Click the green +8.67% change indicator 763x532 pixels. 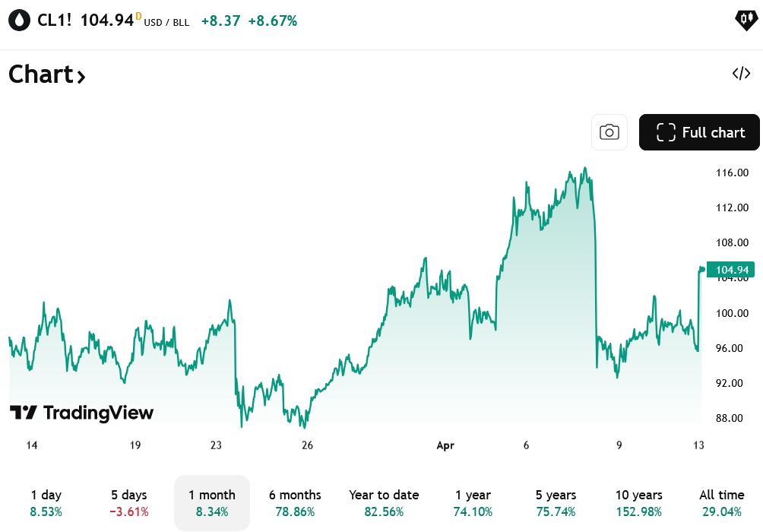point(274,21)
